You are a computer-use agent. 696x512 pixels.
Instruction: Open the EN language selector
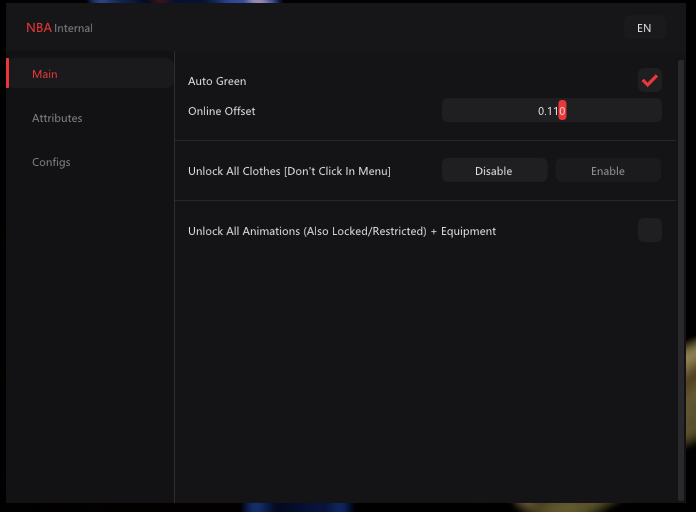644,28
